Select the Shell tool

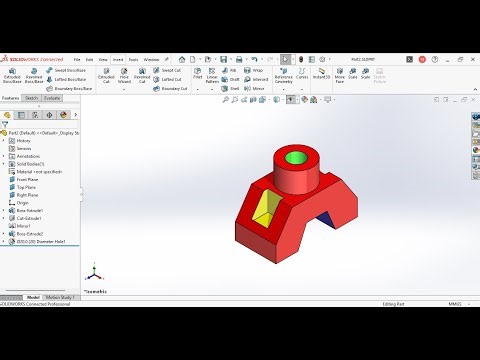tap(230, 89)
